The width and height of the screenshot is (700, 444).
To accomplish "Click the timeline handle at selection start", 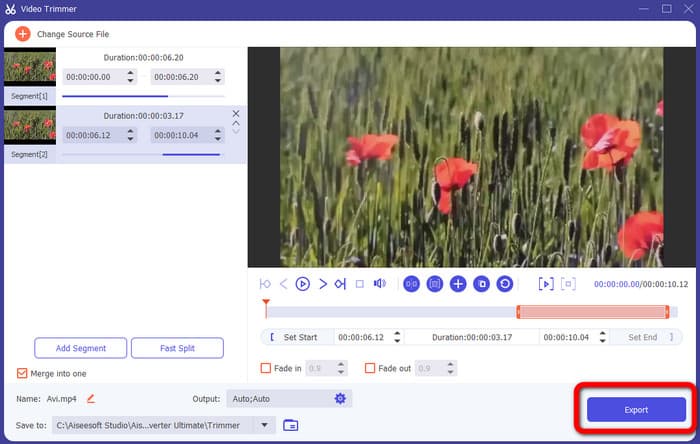I will (x=518, y=312).
